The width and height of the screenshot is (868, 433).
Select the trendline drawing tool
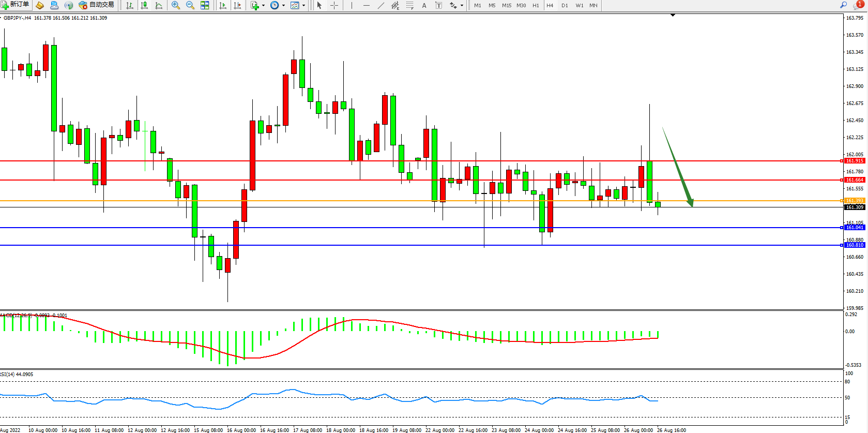coord(381,5)
